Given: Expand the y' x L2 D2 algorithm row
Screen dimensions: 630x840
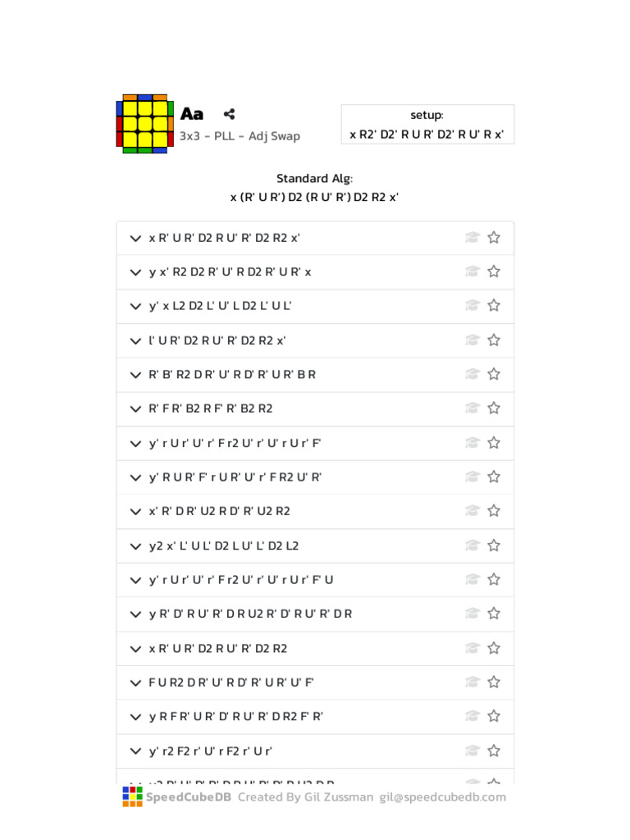Looking at the screenshot, I should click(x=135, y=306).
